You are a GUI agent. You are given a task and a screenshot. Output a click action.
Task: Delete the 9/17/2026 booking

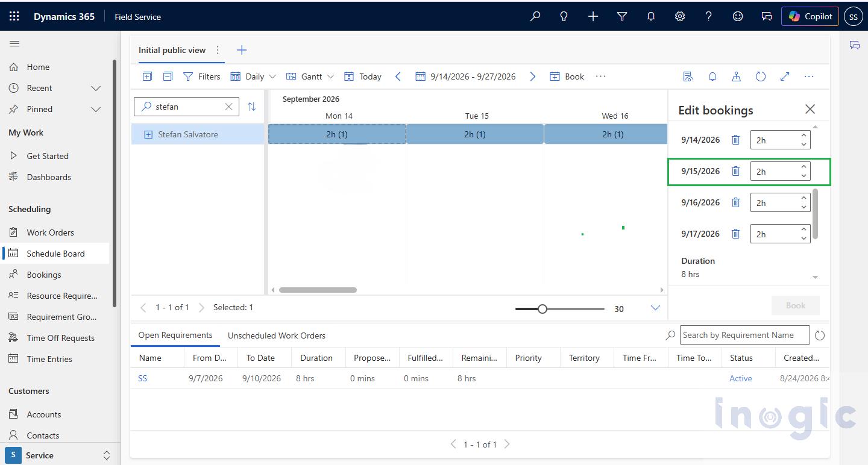click(x=735, y=234)
